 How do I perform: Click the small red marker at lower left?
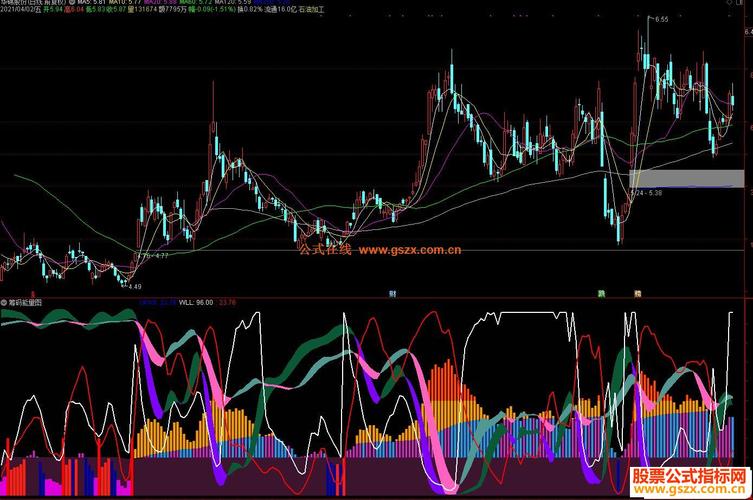coord(33,294)
